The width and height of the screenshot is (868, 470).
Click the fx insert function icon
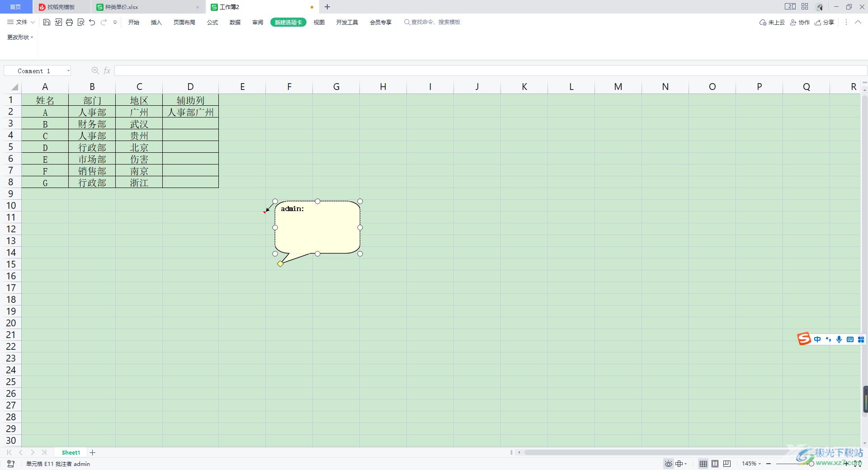tap(107, 70)
